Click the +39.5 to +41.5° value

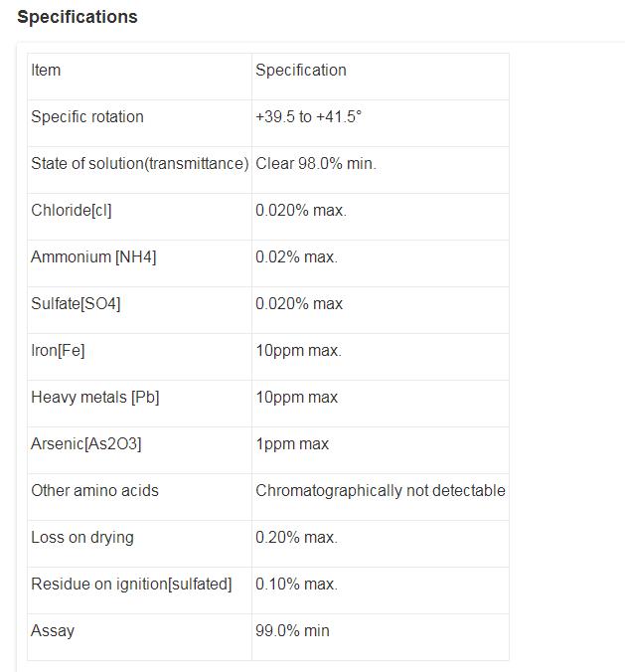pos(308,117)
